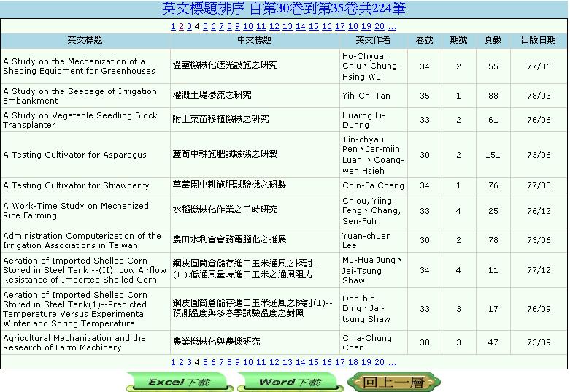Click publication date 76/12
The image size is (570, 392).
pos(539,211)
